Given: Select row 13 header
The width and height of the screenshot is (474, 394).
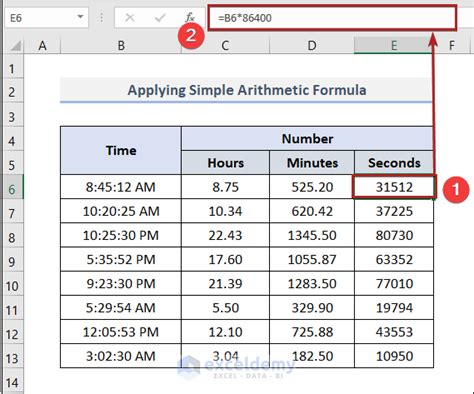Looking at the screenshot, I should click(x=12, y=359).
